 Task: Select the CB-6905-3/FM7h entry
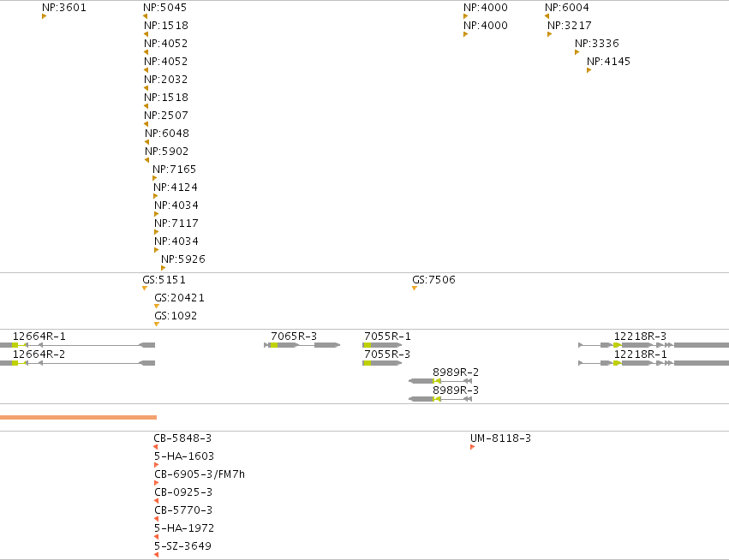coord(200,474)
